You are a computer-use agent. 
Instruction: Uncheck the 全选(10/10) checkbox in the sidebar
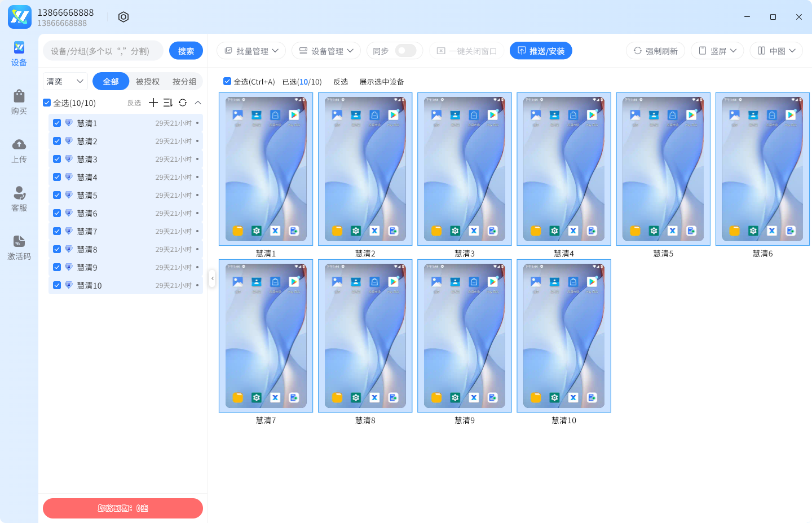pos(47,103)
